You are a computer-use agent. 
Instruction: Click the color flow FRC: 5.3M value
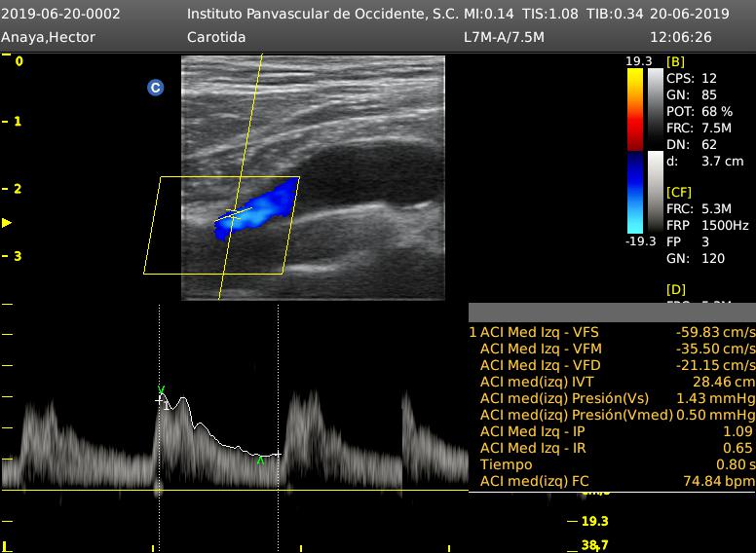699,208
